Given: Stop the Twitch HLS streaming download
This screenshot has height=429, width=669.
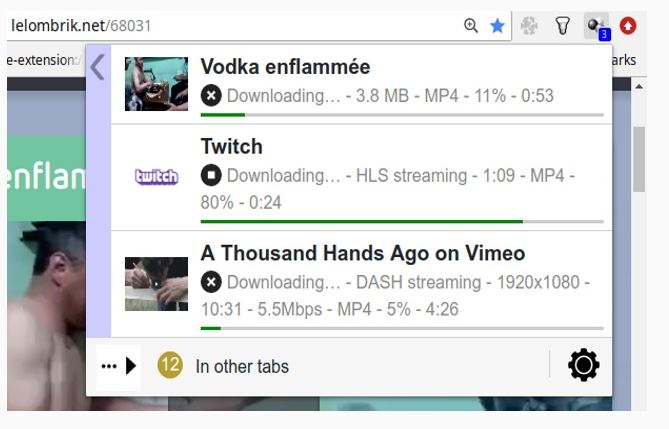Looking at the screenshot, I should click(210, 175).
